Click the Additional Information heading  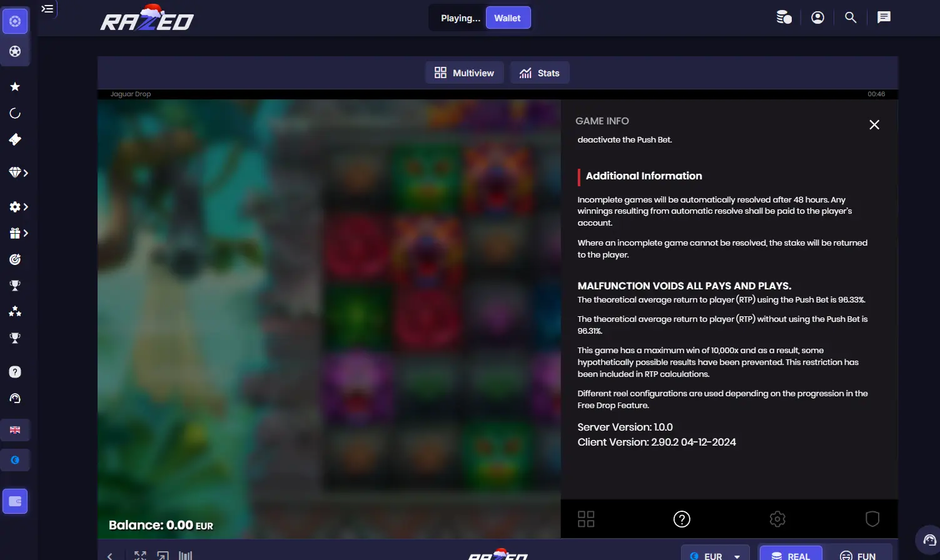[x=644, y=176]
